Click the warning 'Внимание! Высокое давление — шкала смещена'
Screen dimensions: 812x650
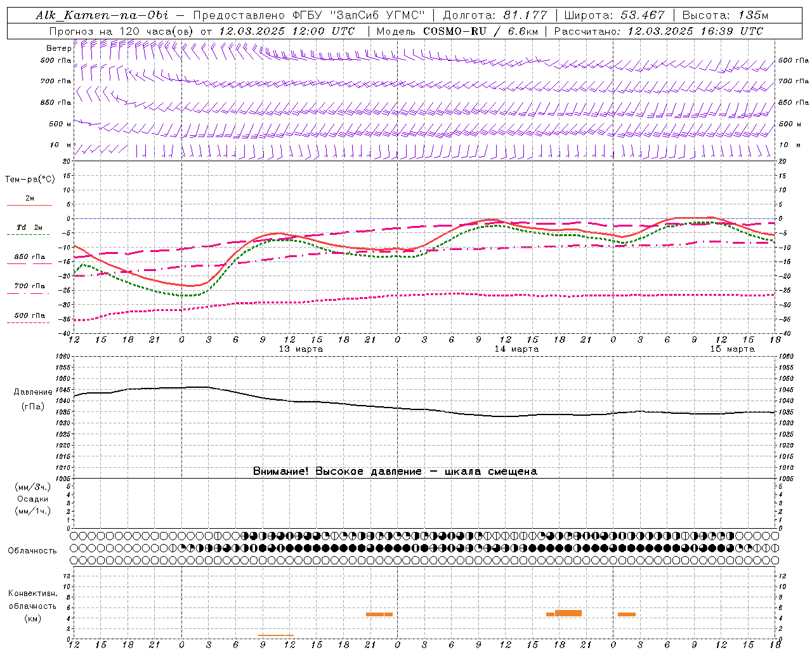395,472
